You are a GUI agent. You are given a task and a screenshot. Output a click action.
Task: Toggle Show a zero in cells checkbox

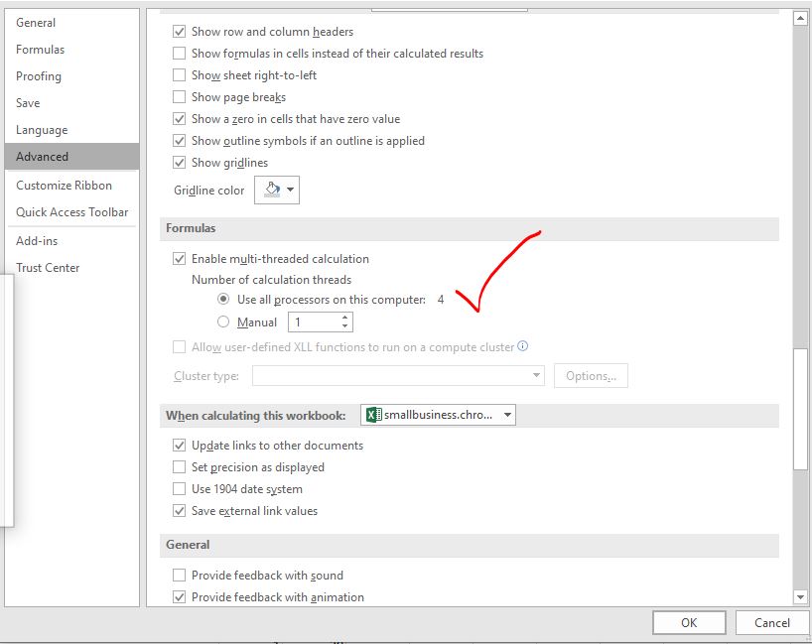click(180, 119)
